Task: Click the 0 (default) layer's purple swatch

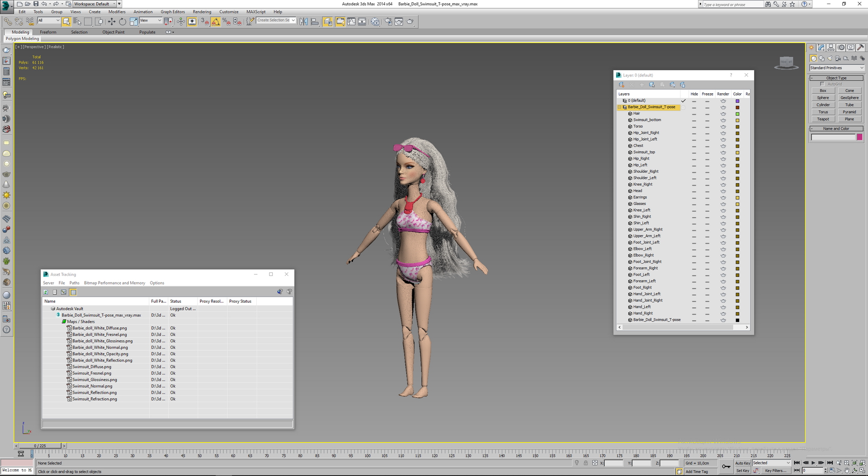Action: [x=737, y=101]
